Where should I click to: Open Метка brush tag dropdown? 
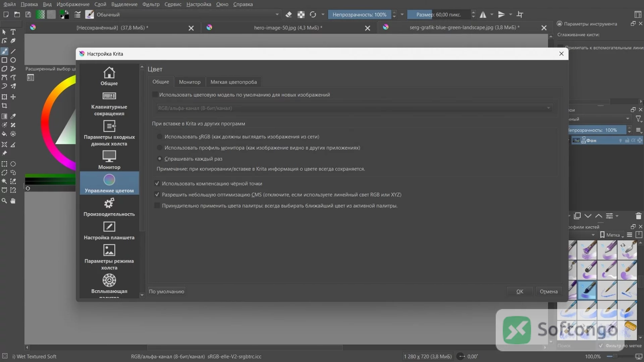(x=612, y=235)
